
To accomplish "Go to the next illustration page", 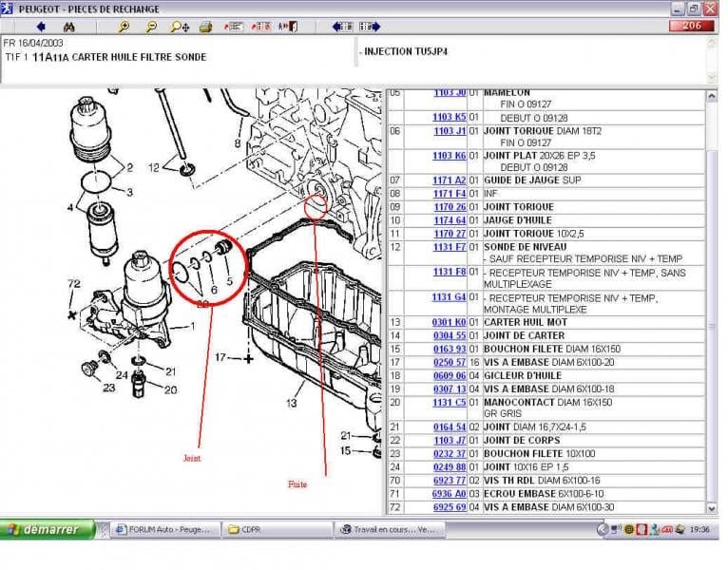I will point(370,27).
